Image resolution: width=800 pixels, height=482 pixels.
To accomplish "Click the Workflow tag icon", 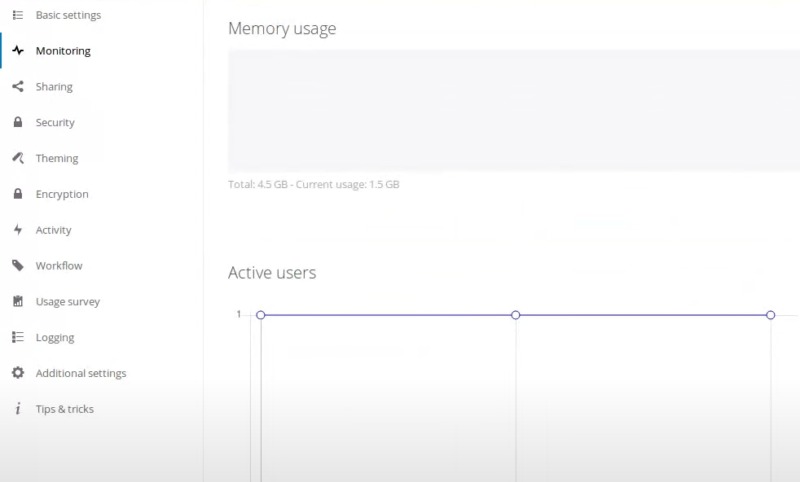I will tap(17, 266).
